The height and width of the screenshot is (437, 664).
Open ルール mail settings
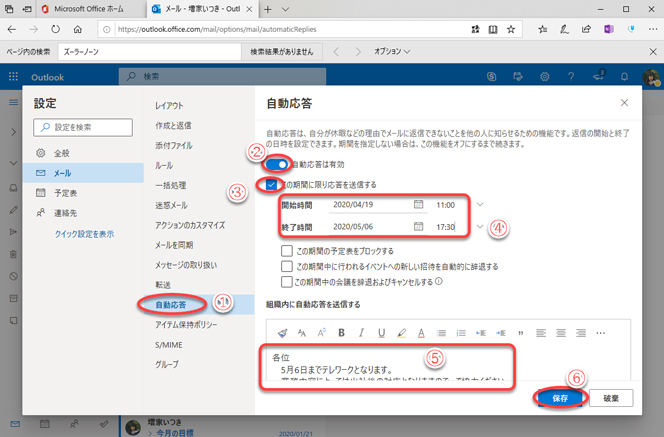click(x=164, y=165)
